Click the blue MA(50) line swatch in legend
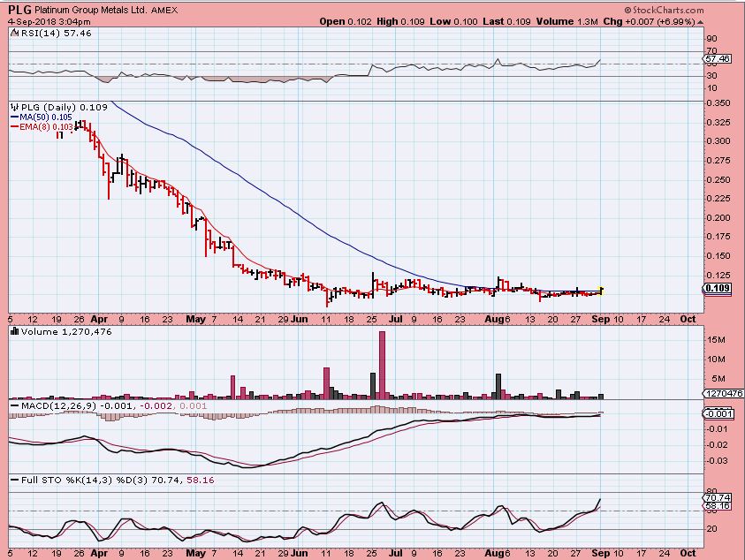 14,117
